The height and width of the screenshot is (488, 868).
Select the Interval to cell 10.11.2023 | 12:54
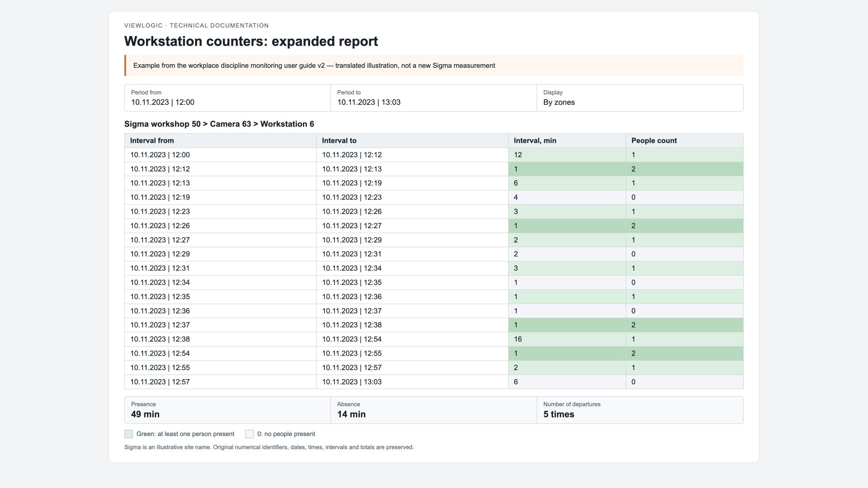point(412,339)
